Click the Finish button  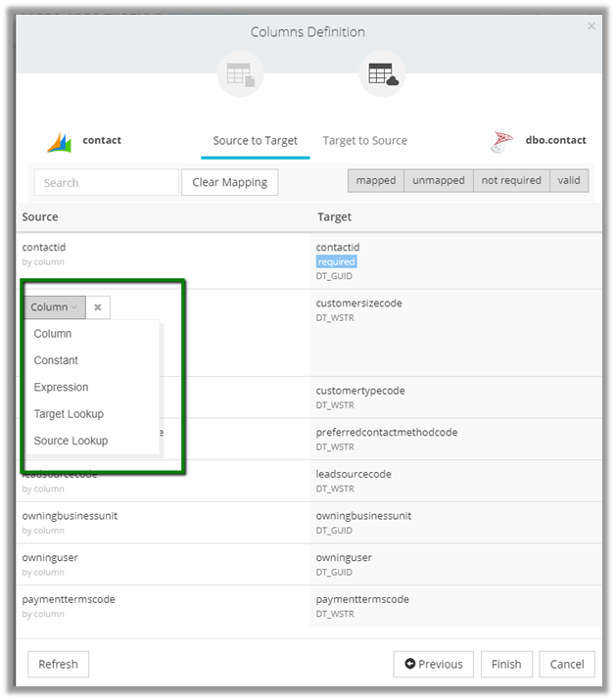click(x=506, y=664)
